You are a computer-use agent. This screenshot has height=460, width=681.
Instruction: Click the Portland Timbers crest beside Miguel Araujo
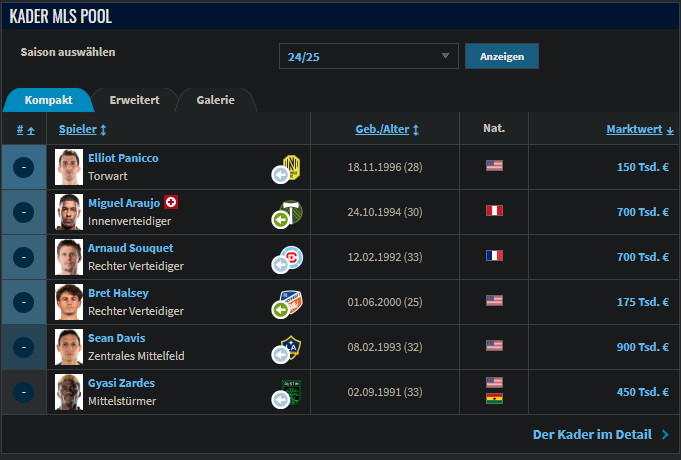pyautogui.click(x=291, y=211)
